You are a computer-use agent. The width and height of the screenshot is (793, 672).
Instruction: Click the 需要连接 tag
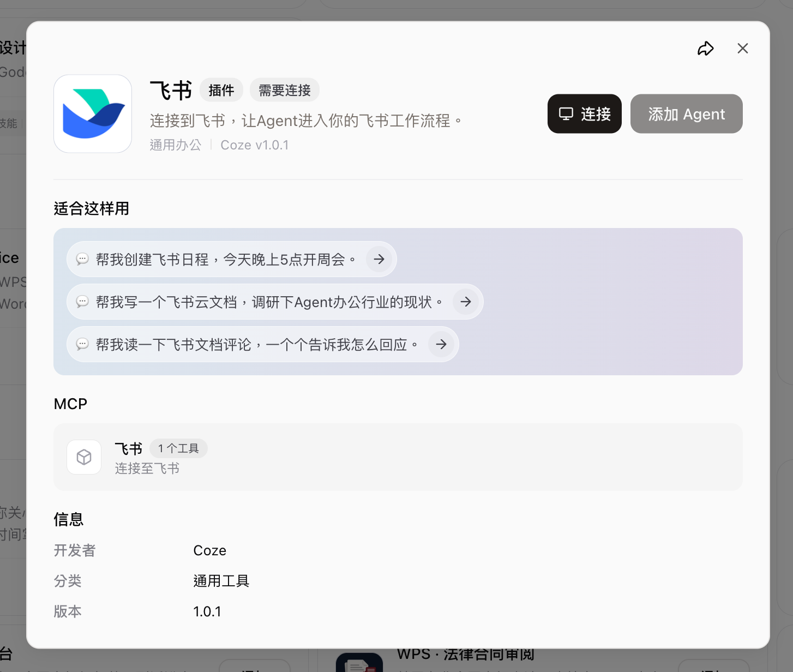pyautogui.click(x=285, y=90)
